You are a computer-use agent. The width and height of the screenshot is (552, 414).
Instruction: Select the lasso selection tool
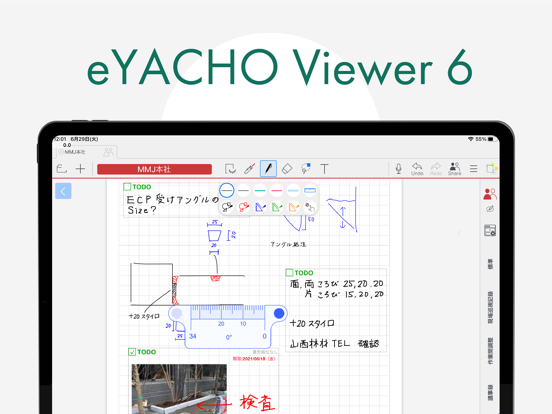(x=230, y=169)
